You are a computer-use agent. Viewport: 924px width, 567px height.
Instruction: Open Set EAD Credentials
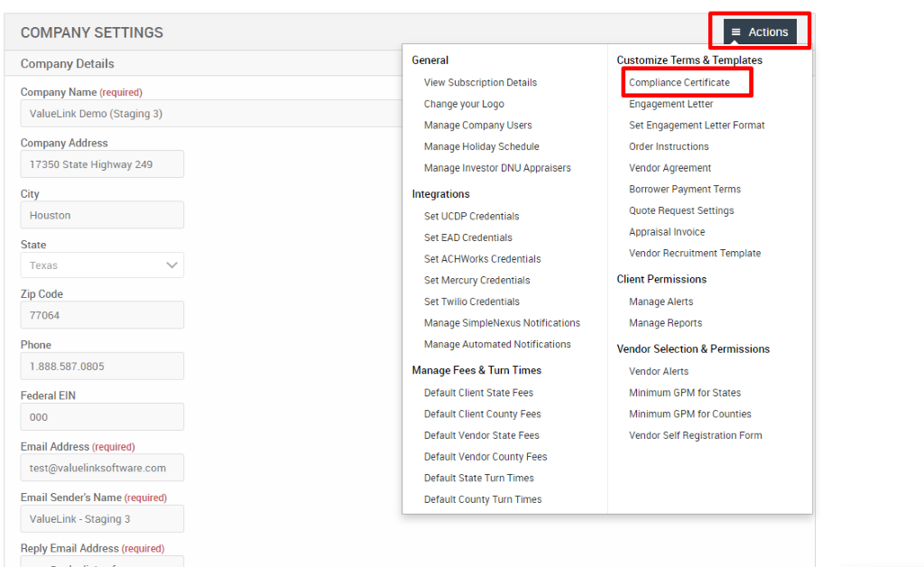pos(468,237)
